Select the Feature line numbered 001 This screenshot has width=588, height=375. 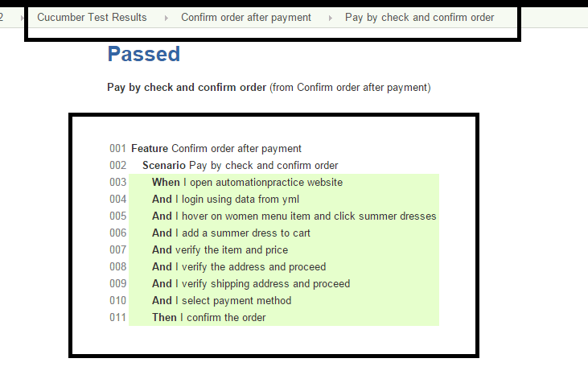[216, 148]
